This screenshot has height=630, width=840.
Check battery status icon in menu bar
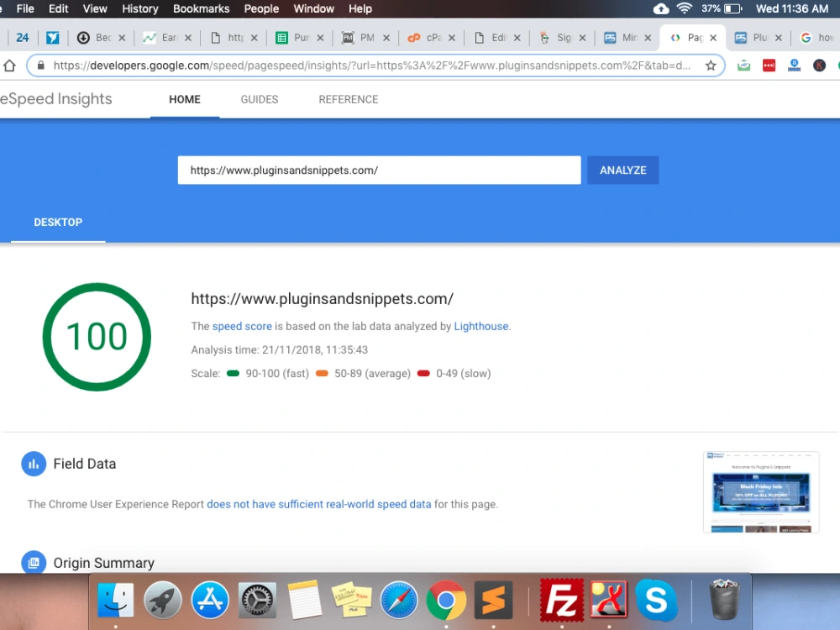[732, 8]
